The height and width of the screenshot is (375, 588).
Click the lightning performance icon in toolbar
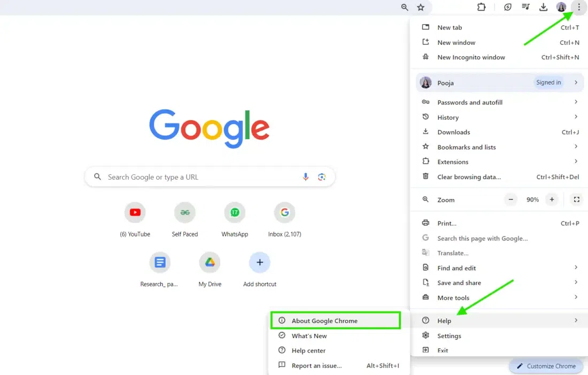coord(508,7)
